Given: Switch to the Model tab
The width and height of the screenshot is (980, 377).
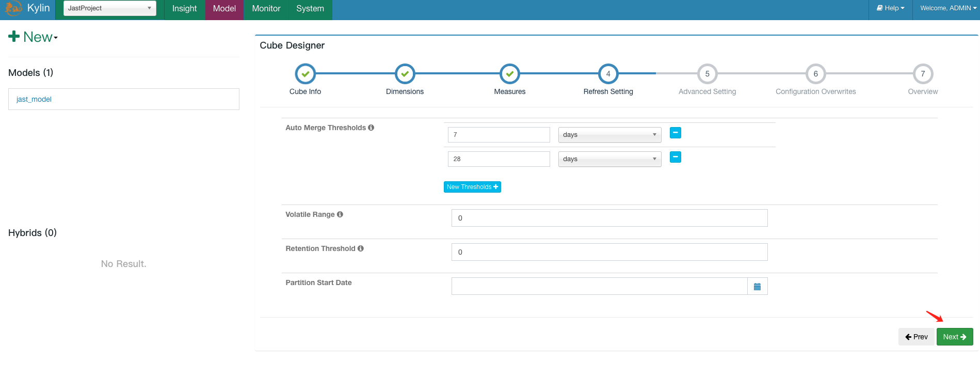Looking at the screenshot, I should tap(224, 9).
